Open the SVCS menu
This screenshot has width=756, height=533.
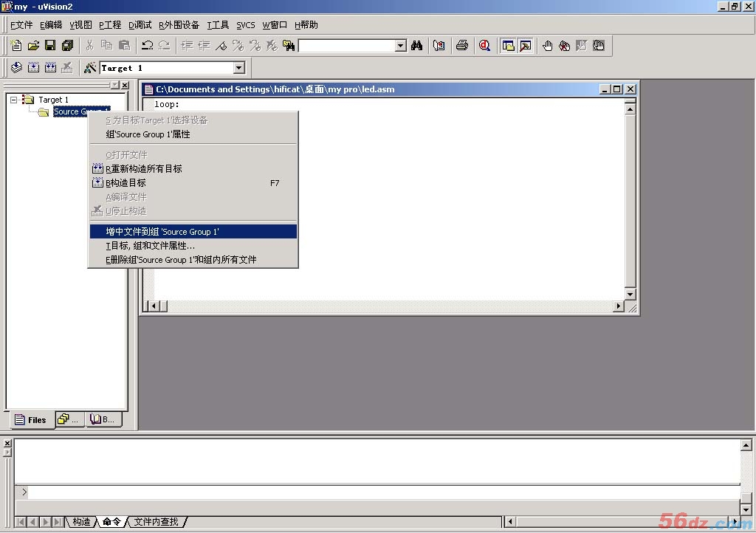tap(245, 25)
